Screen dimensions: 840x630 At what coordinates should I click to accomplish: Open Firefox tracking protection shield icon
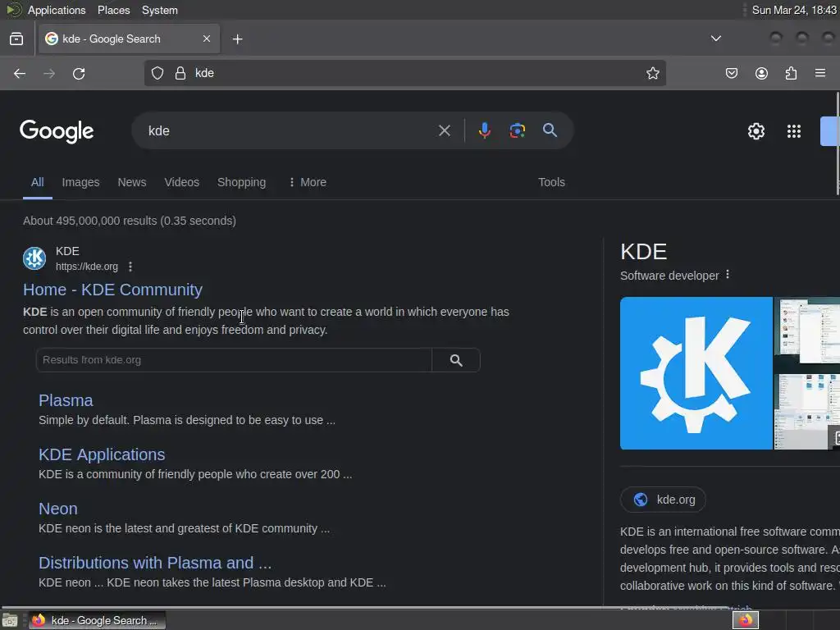(157, 73)
